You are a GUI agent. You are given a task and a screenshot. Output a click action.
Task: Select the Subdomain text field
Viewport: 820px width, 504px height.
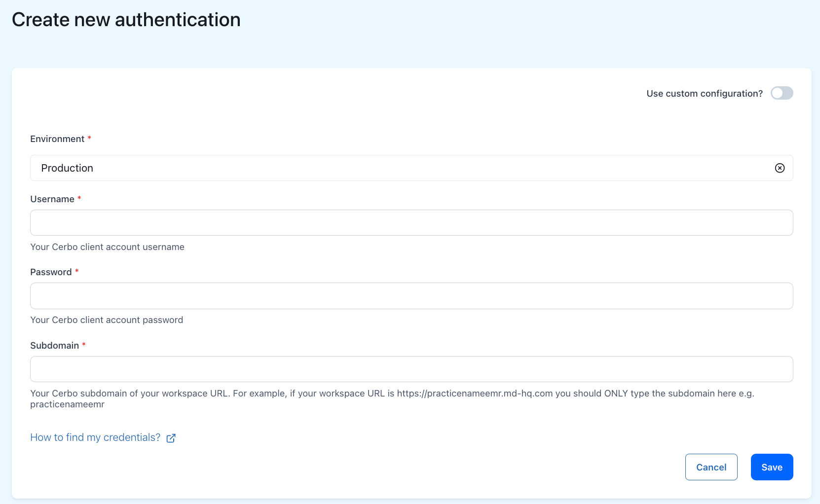tap(411, 369)
